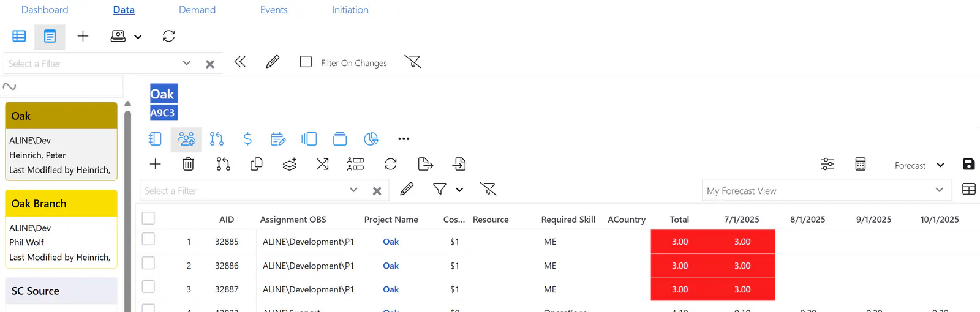The height and width of the screenshot is (312, 980).
Task: Check the row with AID 32886
Action: [148, 263]
